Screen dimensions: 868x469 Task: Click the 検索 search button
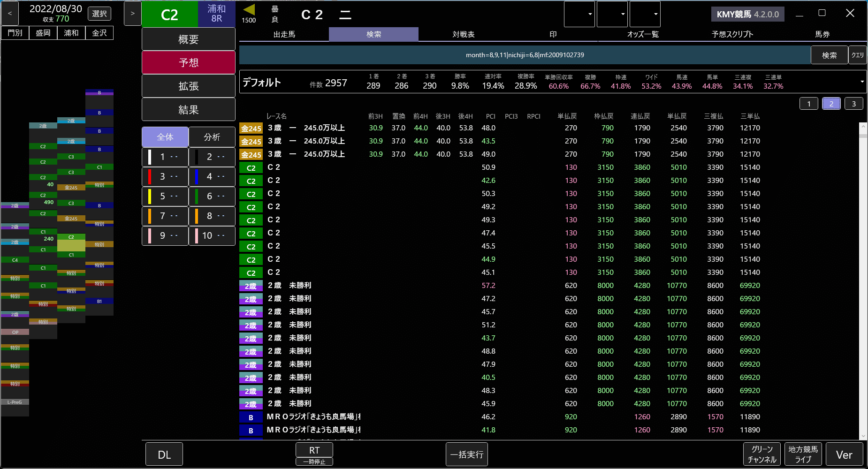[x=830, y=55]
